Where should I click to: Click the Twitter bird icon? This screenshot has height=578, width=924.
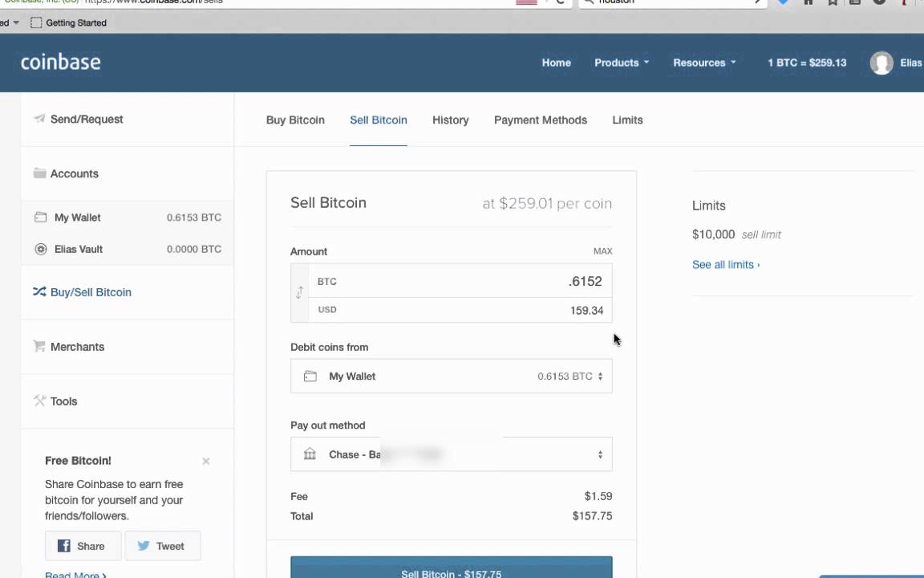coord(144,546)
